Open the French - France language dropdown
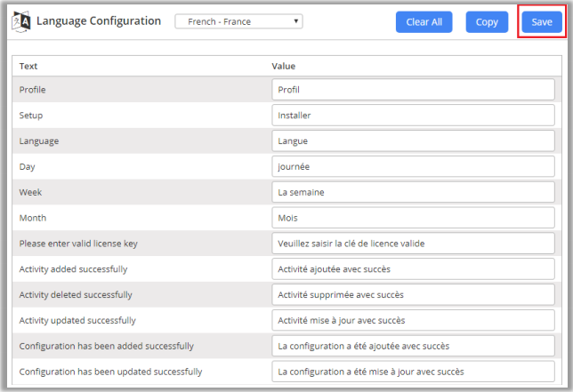The height and width of the screenshot is (392, 573). [x=238, y=21]
